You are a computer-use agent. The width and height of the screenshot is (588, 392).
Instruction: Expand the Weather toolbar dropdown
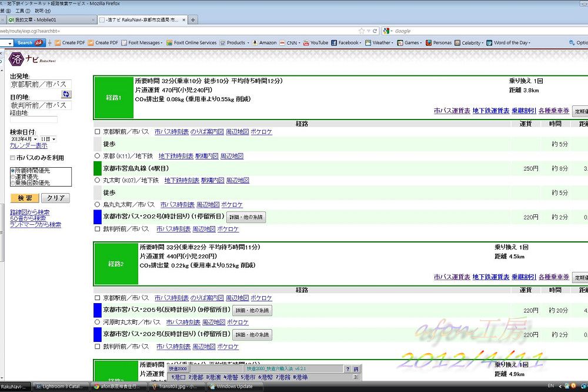point(393,42)
